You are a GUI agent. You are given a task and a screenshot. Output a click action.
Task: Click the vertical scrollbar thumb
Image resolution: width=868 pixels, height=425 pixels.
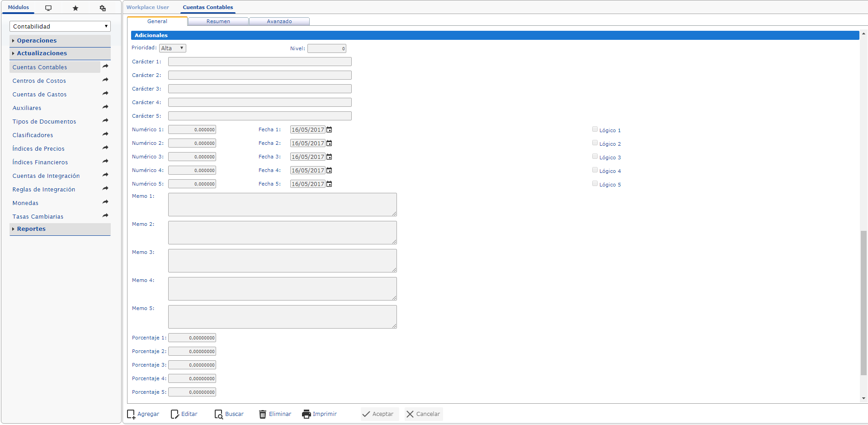pyautogui.click(x=863, y=303)
